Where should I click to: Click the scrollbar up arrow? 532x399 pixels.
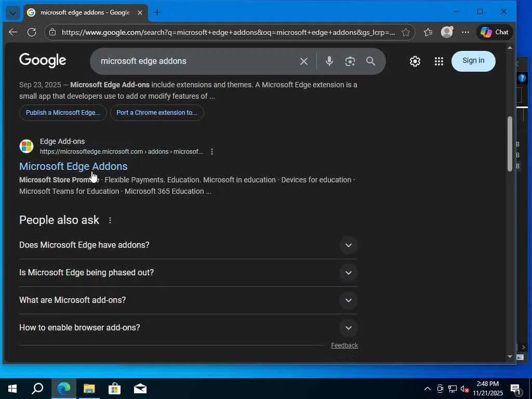(510, 48)
